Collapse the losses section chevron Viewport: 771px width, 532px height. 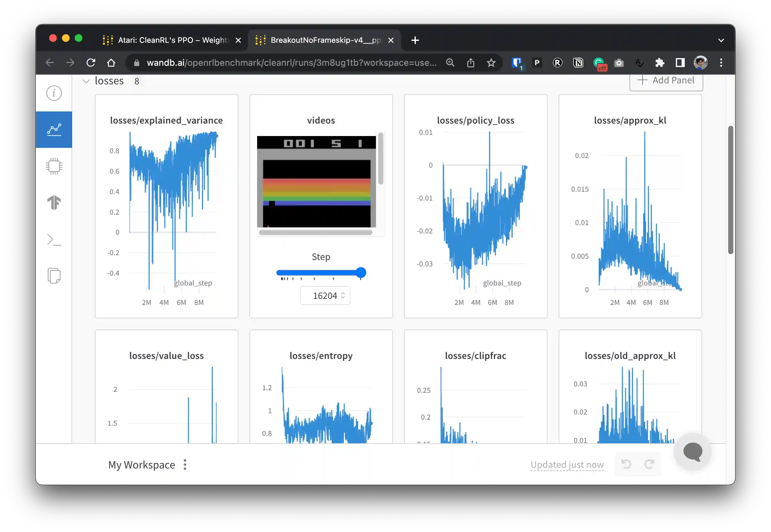point(86,81)
